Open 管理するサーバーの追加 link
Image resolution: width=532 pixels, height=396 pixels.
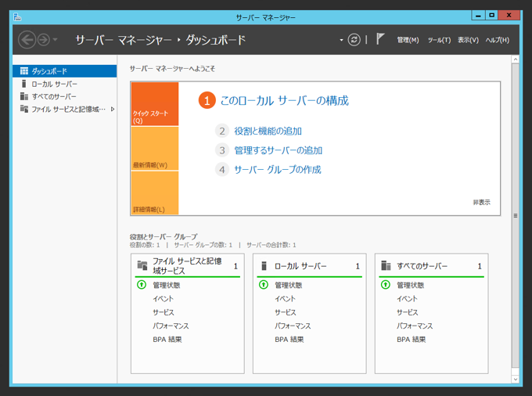(x=279, y=150)
